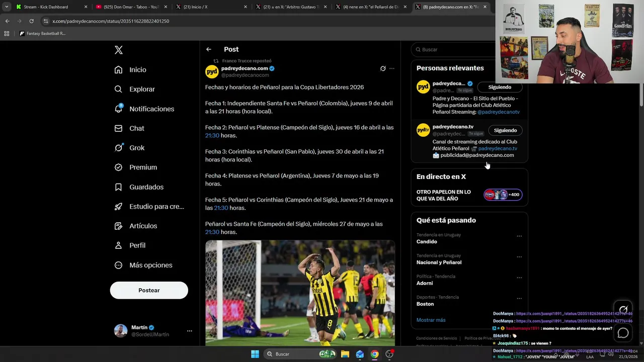Click Siguiendo button for padreydecano.com
The image size is (644, 362).
(x=500, y=87)
